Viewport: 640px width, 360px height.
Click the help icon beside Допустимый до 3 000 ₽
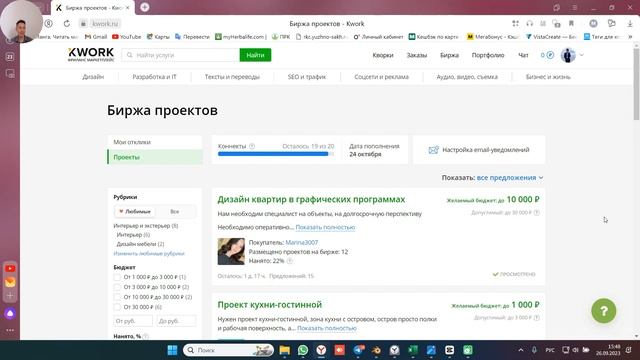[537, 318]
